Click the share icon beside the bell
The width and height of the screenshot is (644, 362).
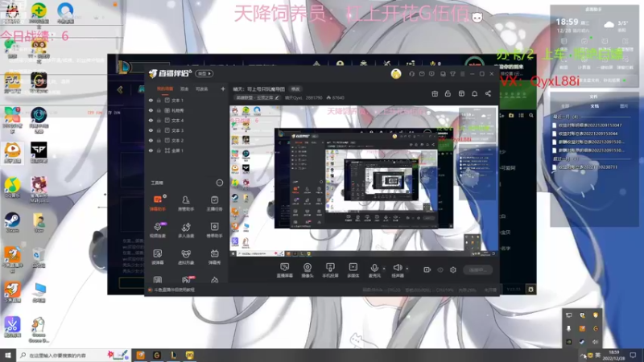coord(488,93)
